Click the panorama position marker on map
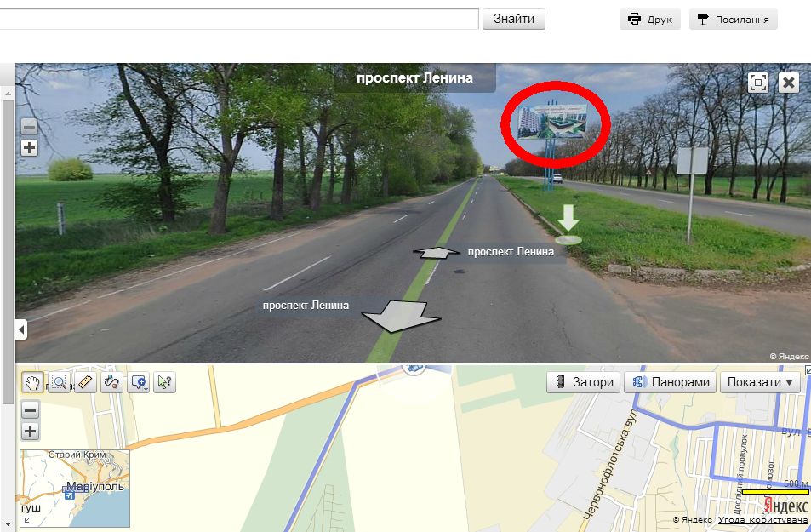This screenshot has width=811, height=532. [x=414, y=369]
